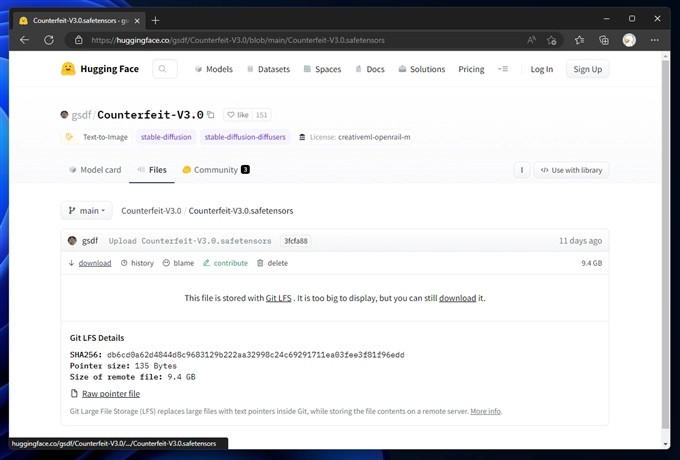The width and height of the screenshot is (680, 460).
Task: Select the Text-to-Image tag
Action: pos(96,137)
